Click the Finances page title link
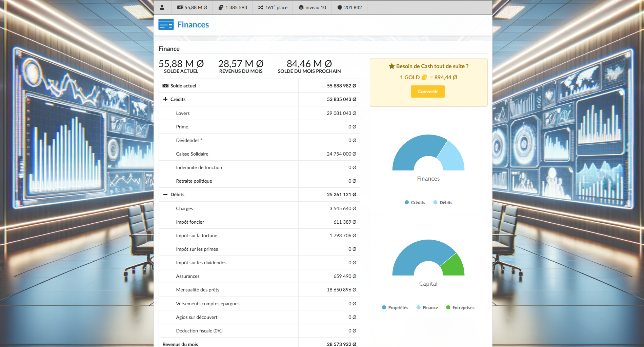Screen dimensions: 644x347 click(x=193, y=25)
